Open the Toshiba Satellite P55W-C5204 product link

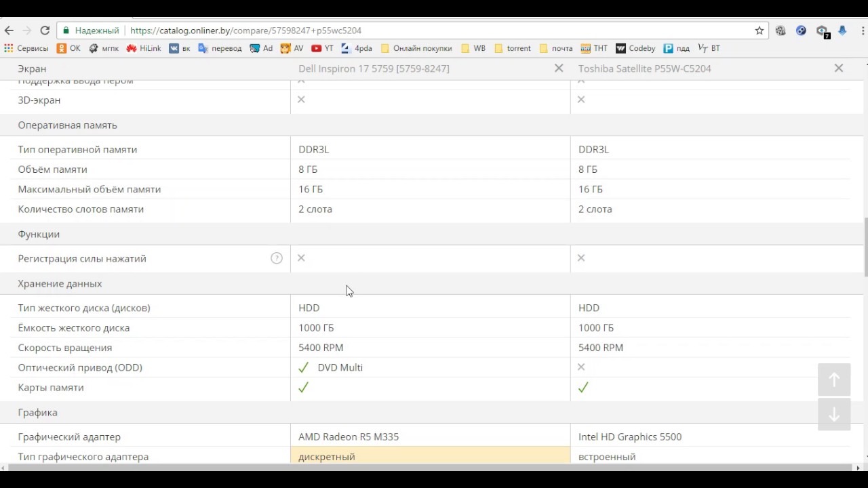click(645, 68)
